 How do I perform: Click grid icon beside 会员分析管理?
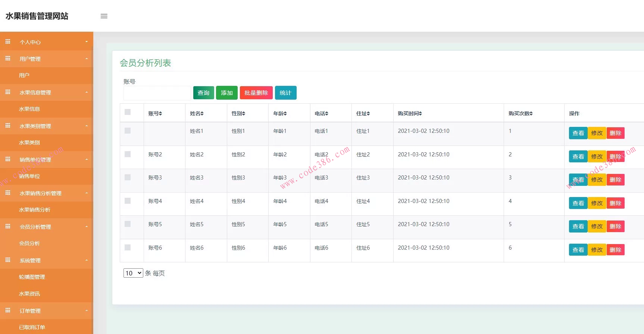coord(8,227)
